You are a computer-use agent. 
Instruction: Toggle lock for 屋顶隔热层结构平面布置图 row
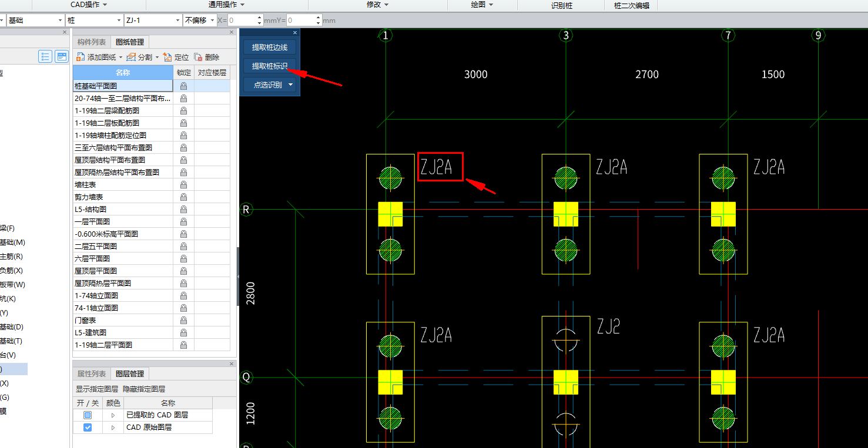click(x=183, y=172)
